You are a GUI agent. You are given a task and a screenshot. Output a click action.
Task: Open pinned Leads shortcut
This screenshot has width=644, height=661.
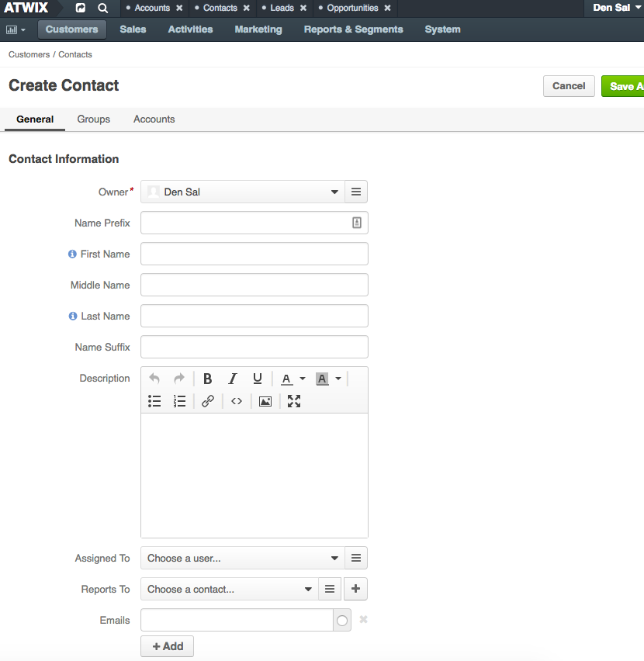pos(282,8)
